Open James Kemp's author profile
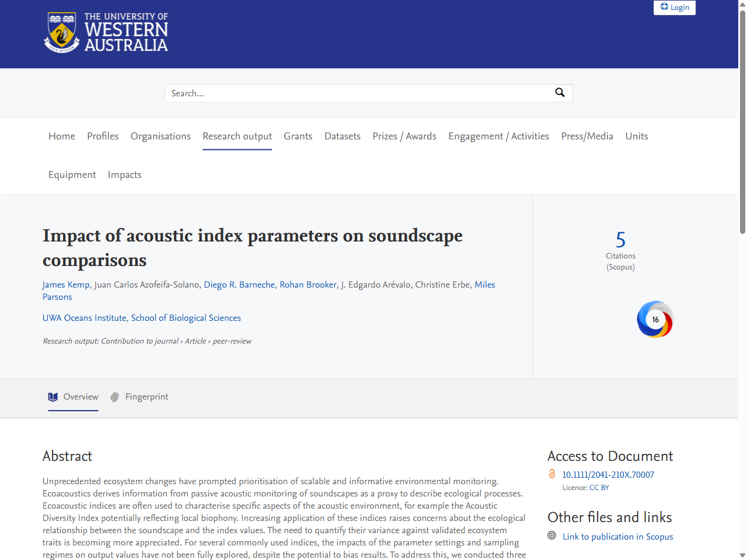This screenshot has width=747, height=560. [65, 284]
